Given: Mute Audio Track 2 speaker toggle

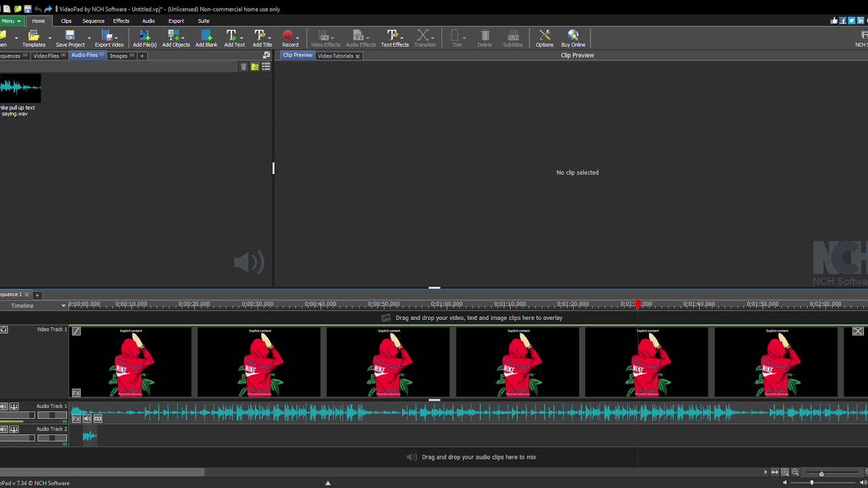Looking at the screenshot, I should [x=3, y=430].
